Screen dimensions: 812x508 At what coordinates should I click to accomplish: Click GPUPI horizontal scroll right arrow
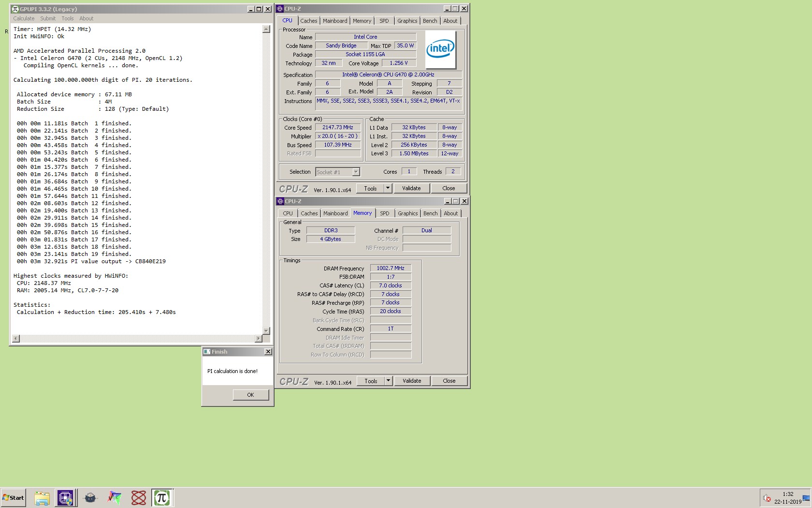[x=259, y=338]
